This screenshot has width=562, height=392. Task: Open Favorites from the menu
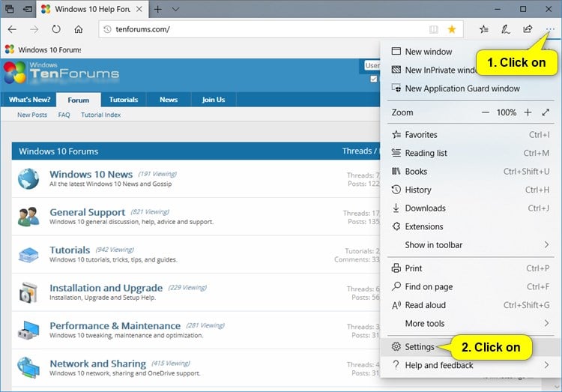471,134
